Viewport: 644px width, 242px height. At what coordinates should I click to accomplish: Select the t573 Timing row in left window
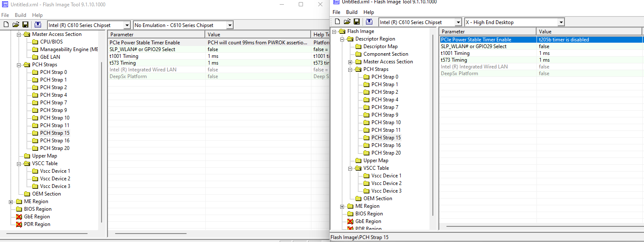(x=218, y=63)
